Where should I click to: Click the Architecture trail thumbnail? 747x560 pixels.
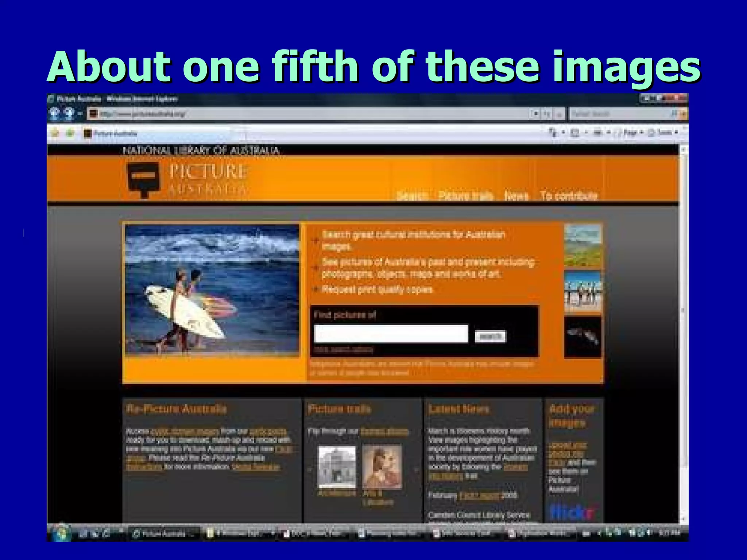[x=337, y=467]
